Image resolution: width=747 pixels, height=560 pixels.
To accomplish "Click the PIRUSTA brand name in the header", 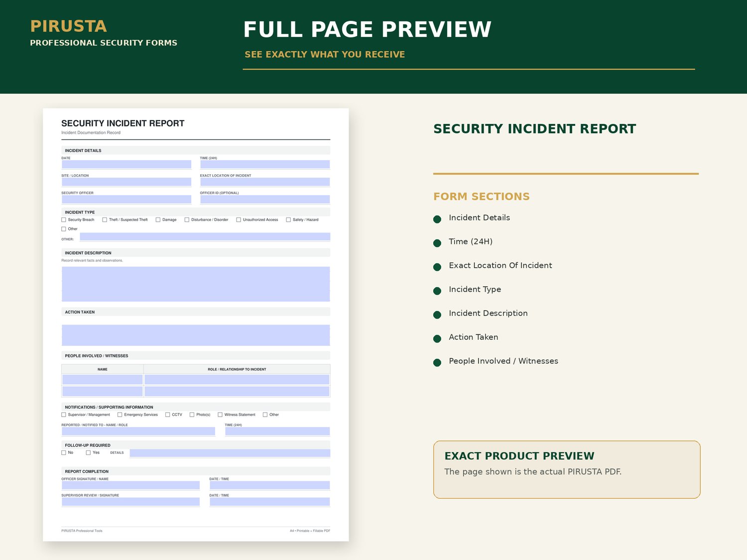I will point(68,26).
